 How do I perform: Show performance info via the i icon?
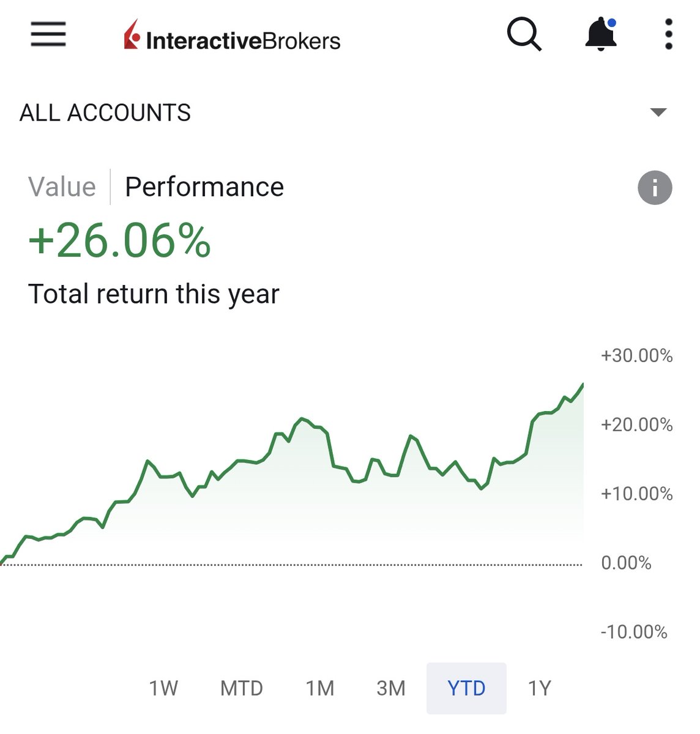[x=655, y=187]
